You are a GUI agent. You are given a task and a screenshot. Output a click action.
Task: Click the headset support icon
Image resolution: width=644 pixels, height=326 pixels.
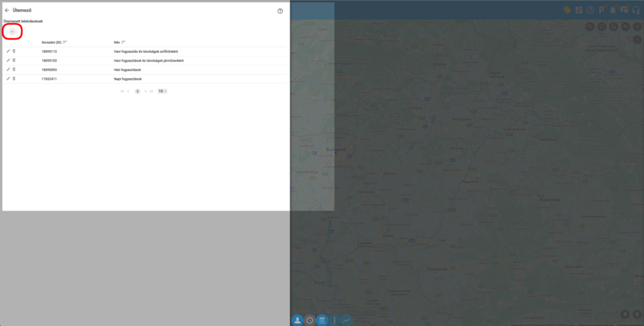[x=635, y=10]
